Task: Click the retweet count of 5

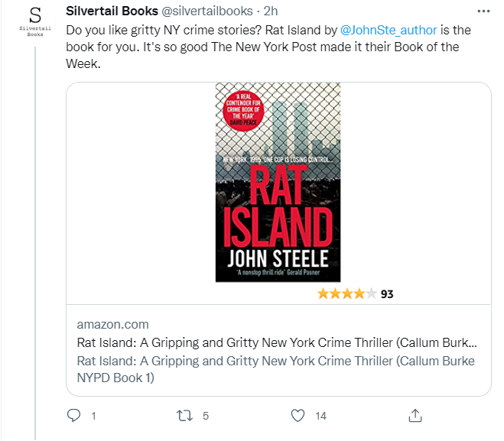Action: click(x=206, y=416)
